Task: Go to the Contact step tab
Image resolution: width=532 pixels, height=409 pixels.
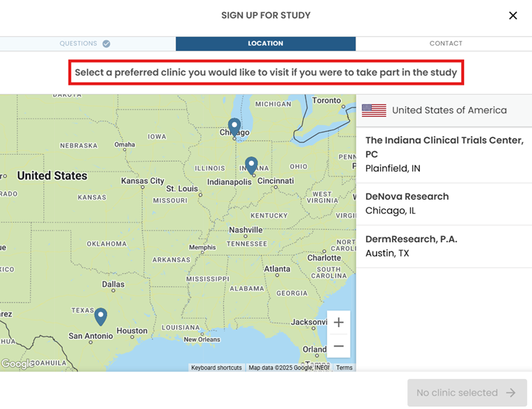Action: pyautogui.click(x=445, y=43)
